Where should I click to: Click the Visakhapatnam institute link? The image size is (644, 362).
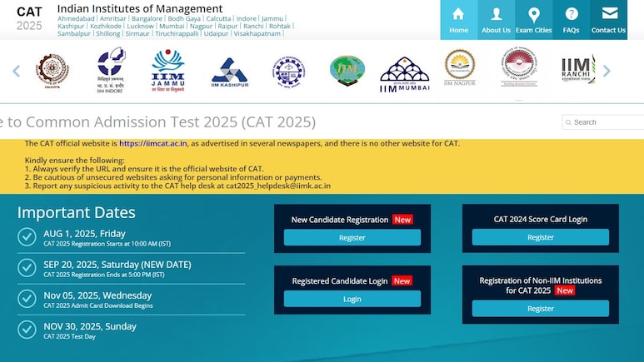(x=257, y=33)
